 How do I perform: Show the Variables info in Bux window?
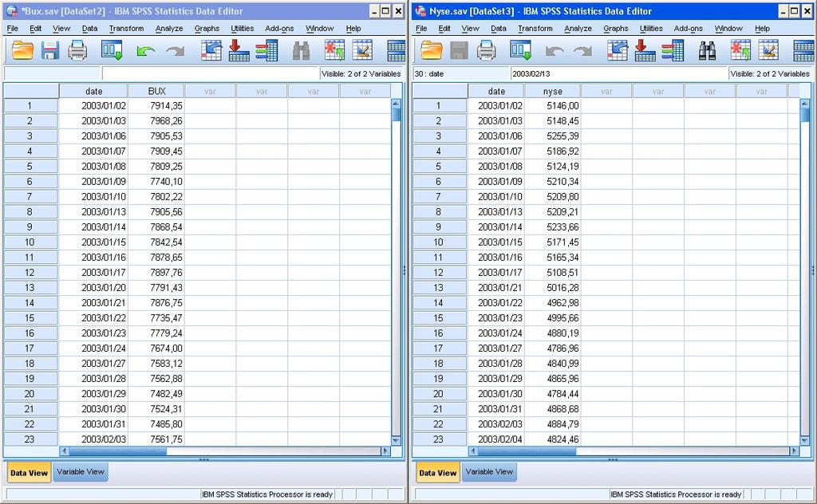point(266,50)
